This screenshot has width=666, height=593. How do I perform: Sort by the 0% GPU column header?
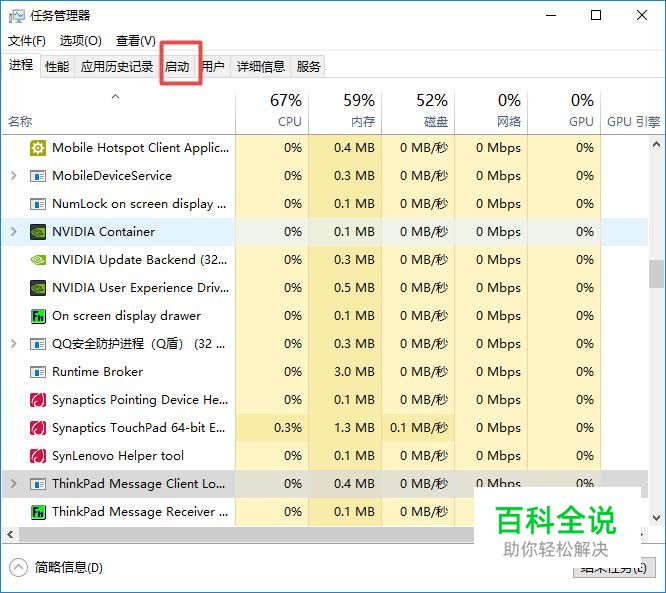click(564, 113)
